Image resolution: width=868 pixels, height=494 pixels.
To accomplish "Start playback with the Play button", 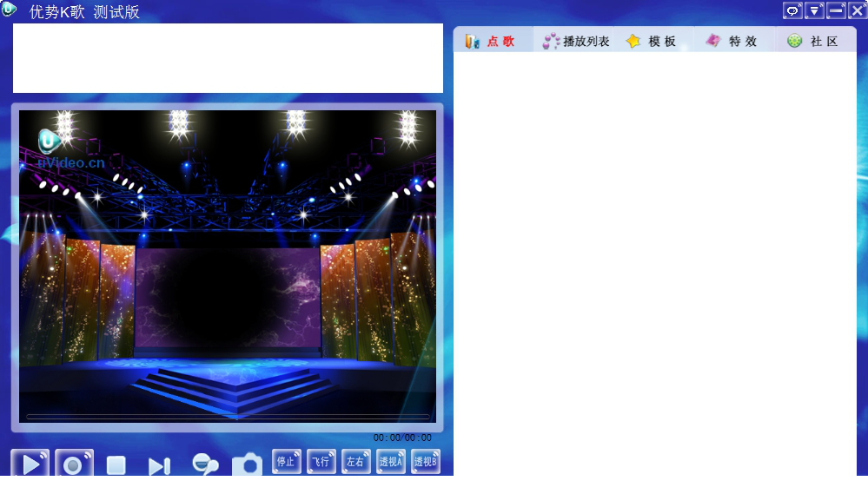I will pyautogui.click(x=30, y=464).
